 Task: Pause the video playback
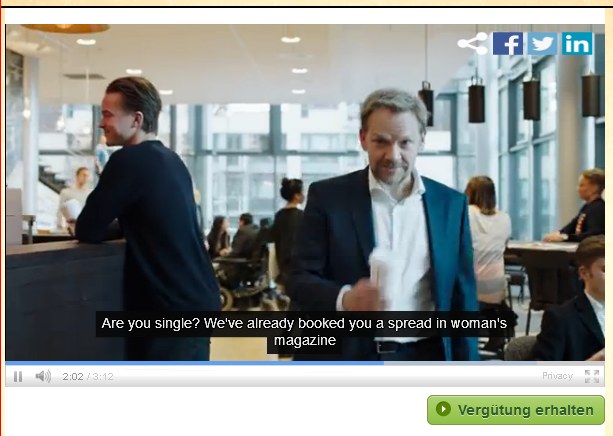pos(18,377)
